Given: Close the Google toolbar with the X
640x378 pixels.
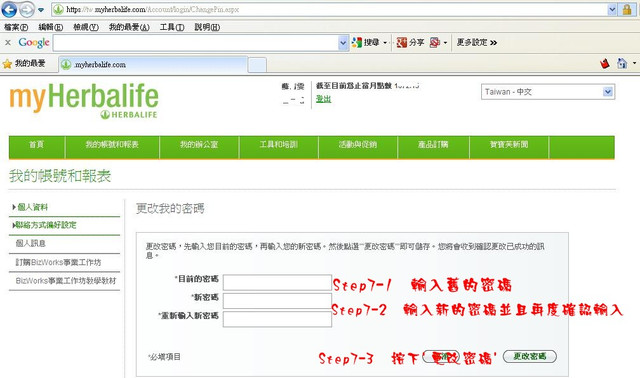Looking at the screenshot, I should [x=8, y=42].
